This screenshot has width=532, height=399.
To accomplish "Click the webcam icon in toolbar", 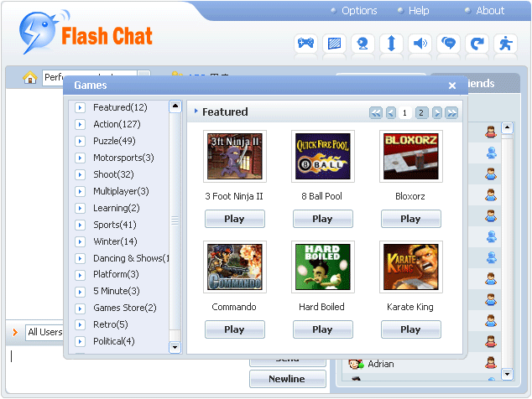I will click(x=362, y=44).
